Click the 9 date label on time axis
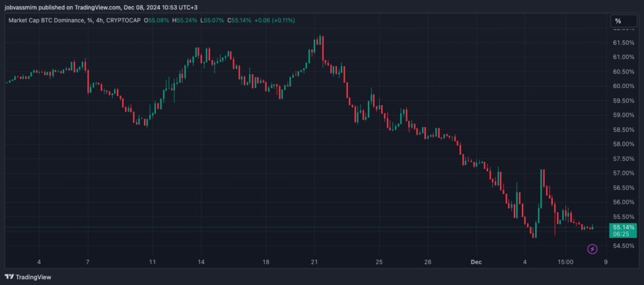The image size is (644, 285). pos(606,262)
